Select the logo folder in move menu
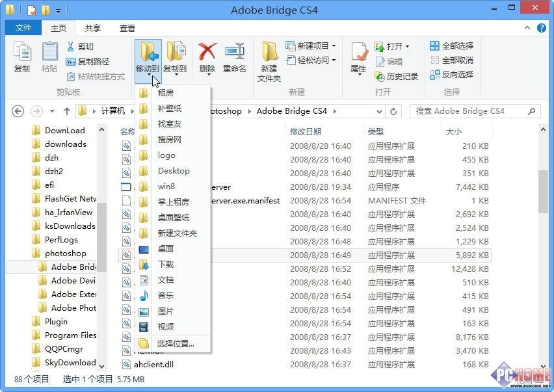Screen dimensions: 554x392 [173, 155]
